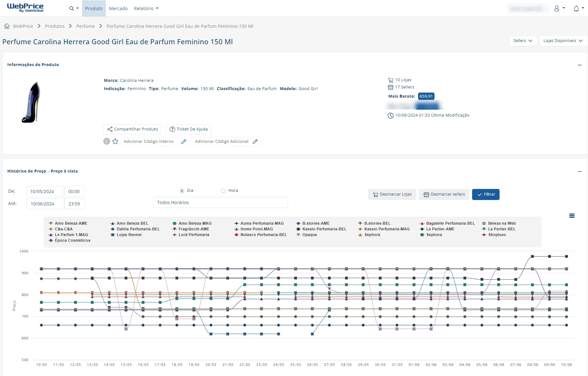
Task: Toggle Amo Beleza-AME series in legend
Action: [x=68, y=223]
